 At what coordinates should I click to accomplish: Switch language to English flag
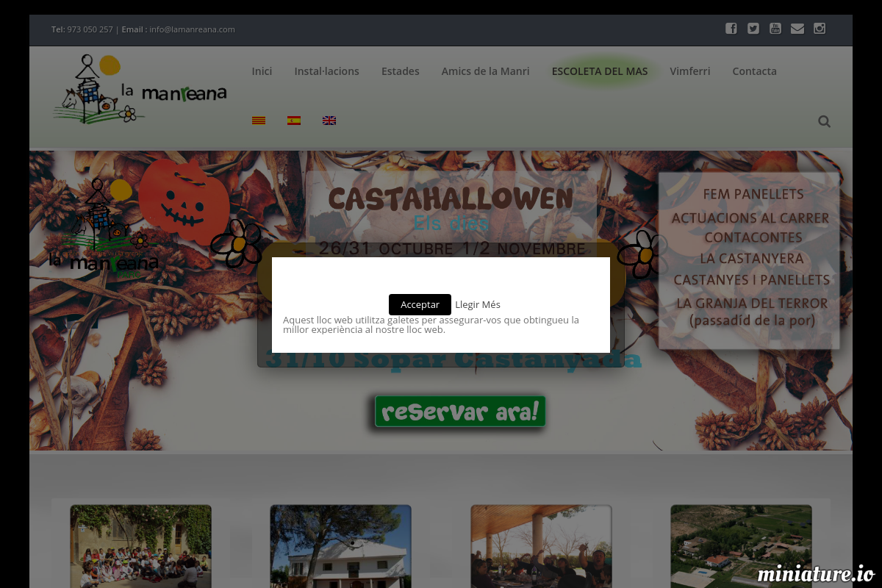tap(329, 121)
